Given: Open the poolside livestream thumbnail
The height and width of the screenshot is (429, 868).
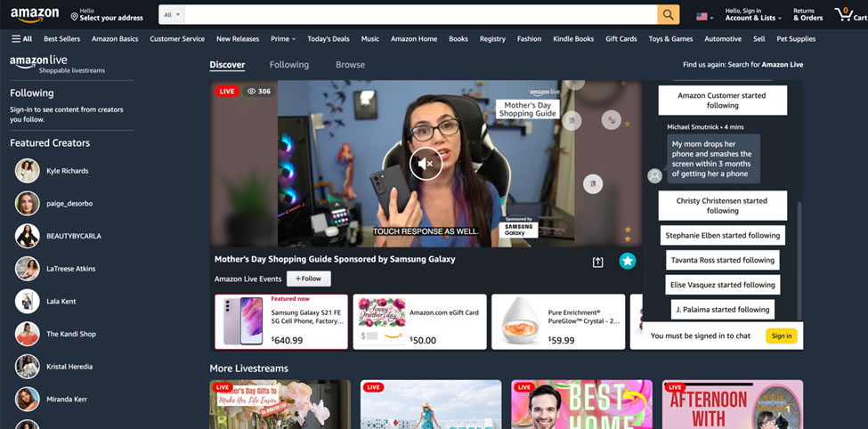Looking at the screenshot, I should pos(431,404).
